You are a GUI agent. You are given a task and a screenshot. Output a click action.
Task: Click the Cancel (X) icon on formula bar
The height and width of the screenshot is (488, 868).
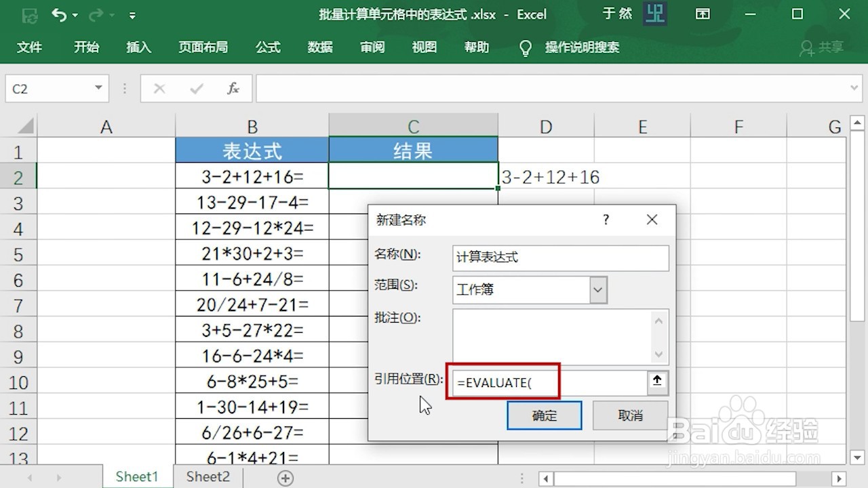(159, 88)
